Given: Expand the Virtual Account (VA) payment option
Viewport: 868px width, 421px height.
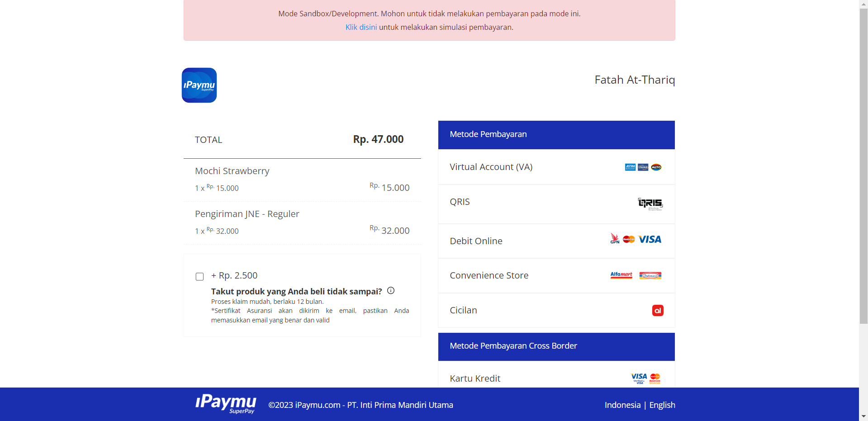Looking at the screenshot, I should click(491, 167).
